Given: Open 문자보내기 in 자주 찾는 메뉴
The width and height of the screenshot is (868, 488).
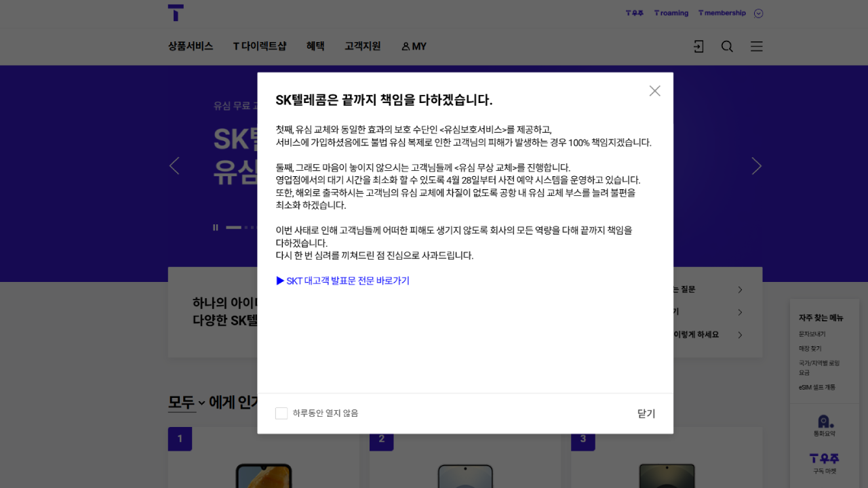Looking at the screenshot, I should pyautogui.click(x=812, y=334).
